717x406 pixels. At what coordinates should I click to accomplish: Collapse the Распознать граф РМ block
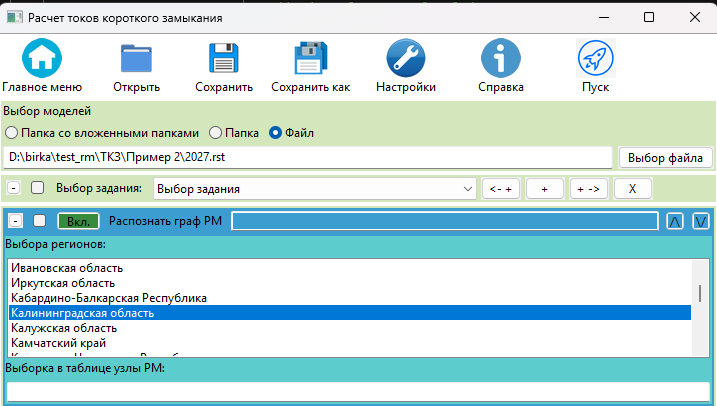[x=16, y=221]
